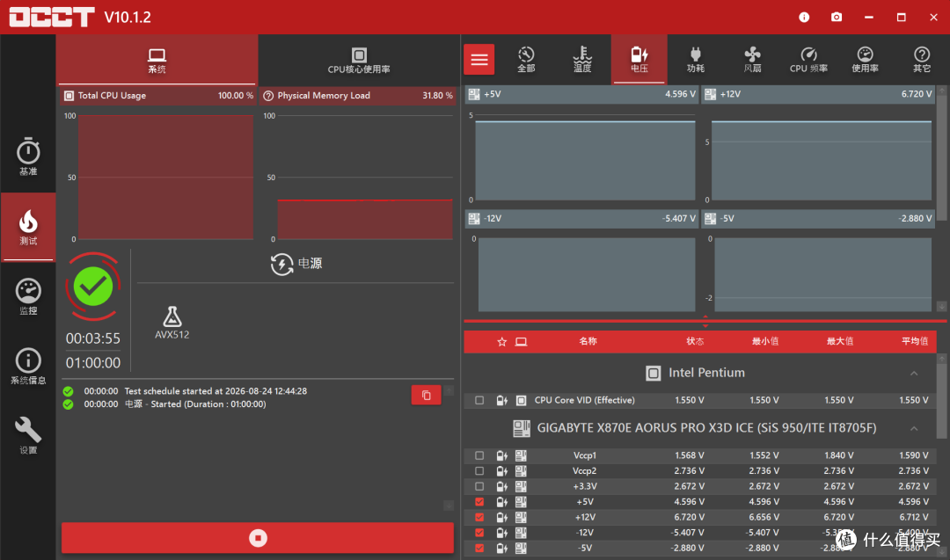Sort by the 平均值 average column header
The width and height of the screenshot is (950, 560).
tap(914, 341)
